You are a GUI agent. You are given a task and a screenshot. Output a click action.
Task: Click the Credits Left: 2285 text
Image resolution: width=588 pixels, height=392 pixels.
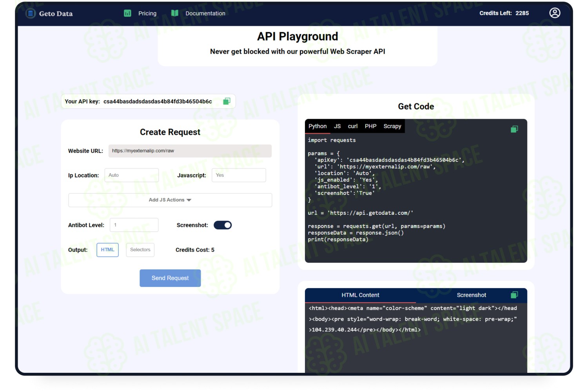pyautogui.click(x=504, y=13)
